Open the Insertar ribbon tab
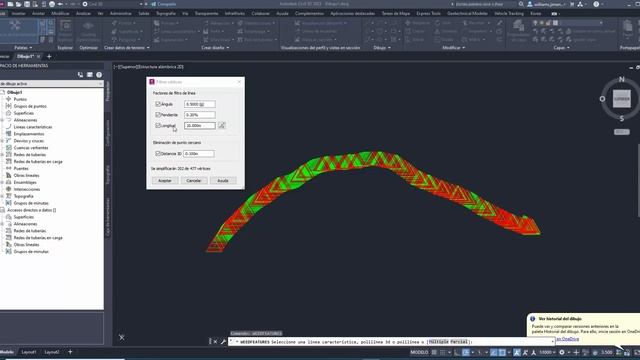This screenshot has height=360, width=640. pyautogui.click(x=18, y=13)
